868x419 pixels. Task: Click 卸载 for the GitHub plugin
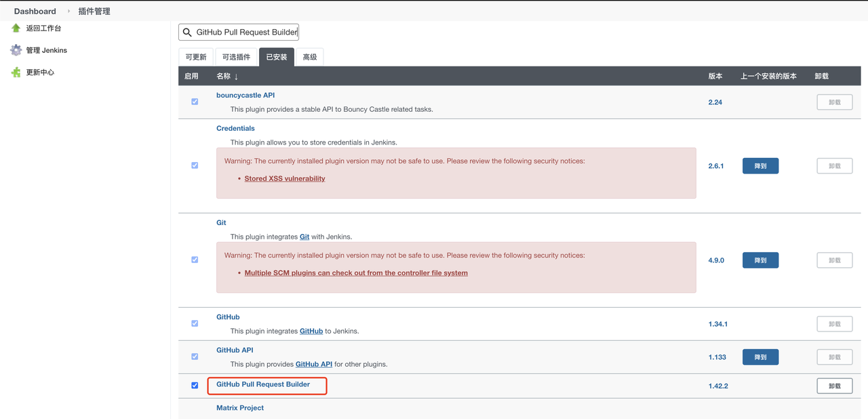pos(834,324)
